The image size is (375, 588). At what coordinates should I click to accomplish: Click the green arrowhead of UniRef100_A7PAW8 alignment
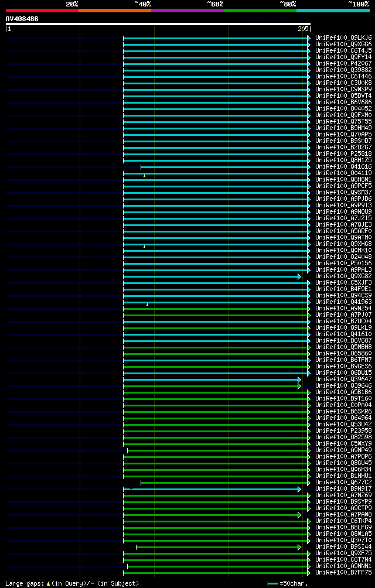point(299,515)
